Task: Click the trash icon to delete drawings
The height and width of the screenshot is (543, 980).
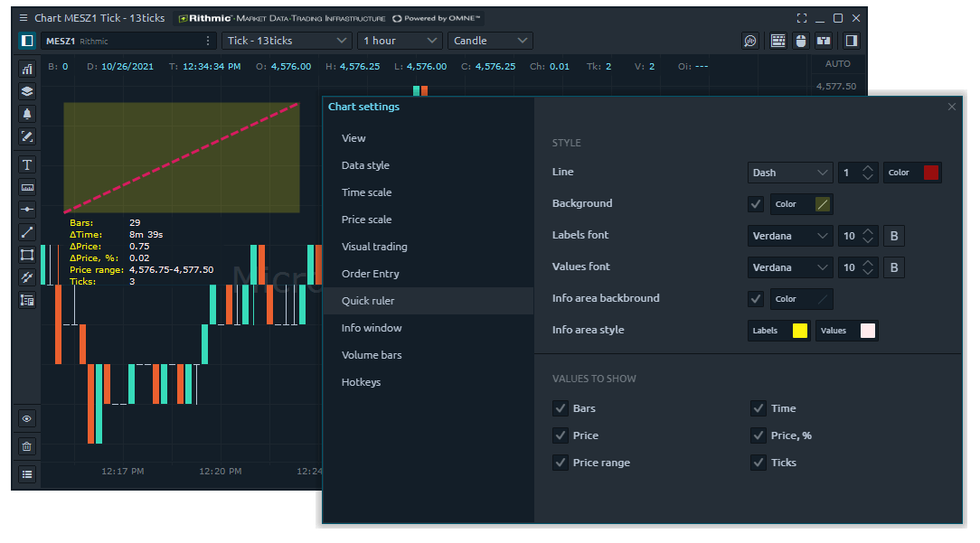Action: click(27, 446)
